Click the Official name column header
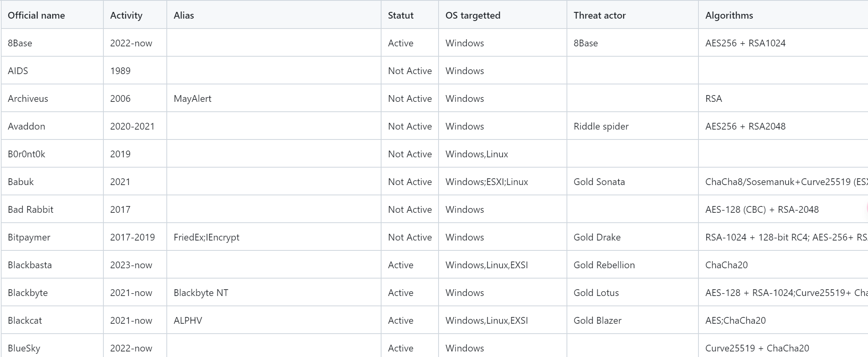 (x=36, y=15)
